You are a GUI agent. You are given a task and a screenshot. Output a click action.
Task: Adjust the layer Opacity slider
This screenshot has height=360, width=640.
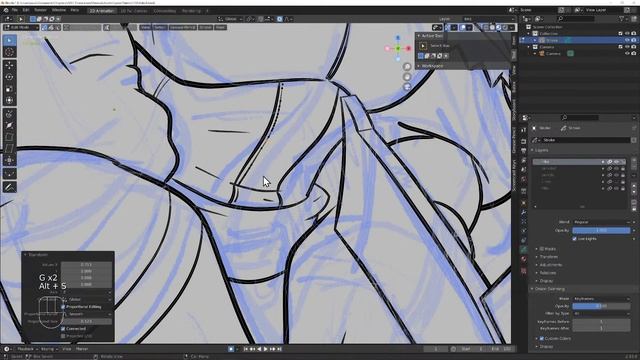point(602,231)
